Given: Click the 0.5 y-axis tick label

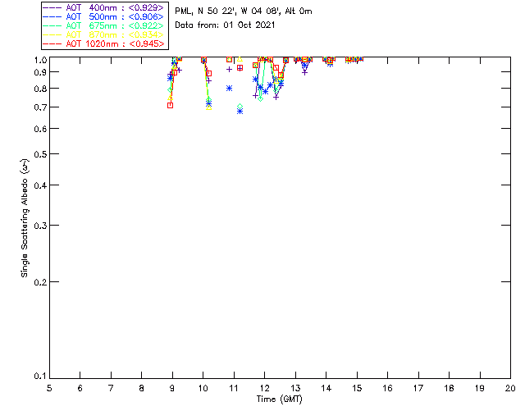Looking at the screenshot, I should tap(40, 154).
